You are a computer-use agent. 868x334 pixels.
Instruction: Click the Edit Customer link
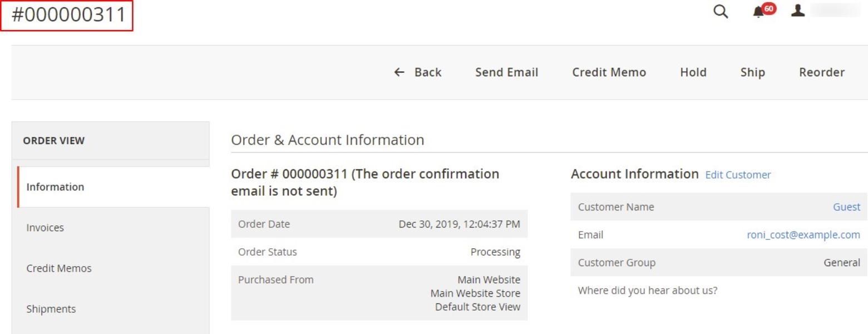coord(738,175)
